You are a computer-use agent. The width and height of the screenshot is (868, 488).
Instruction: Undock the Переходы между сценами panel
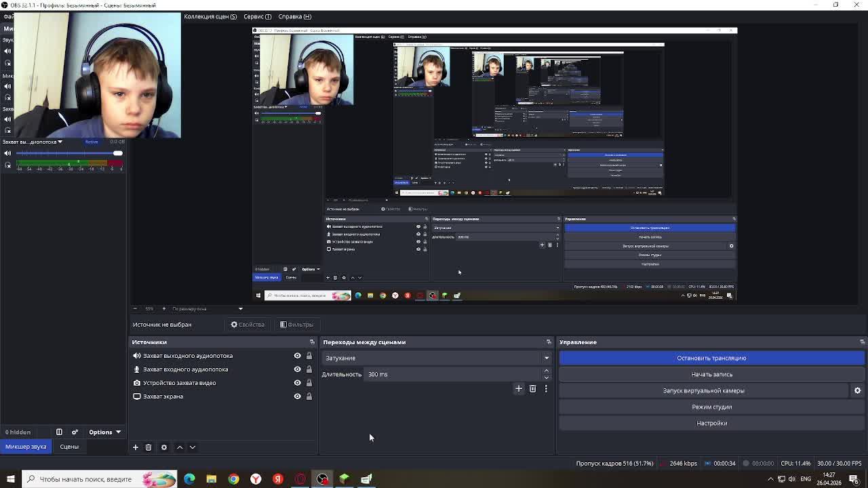pyautogui.click(x=549, y=342)
